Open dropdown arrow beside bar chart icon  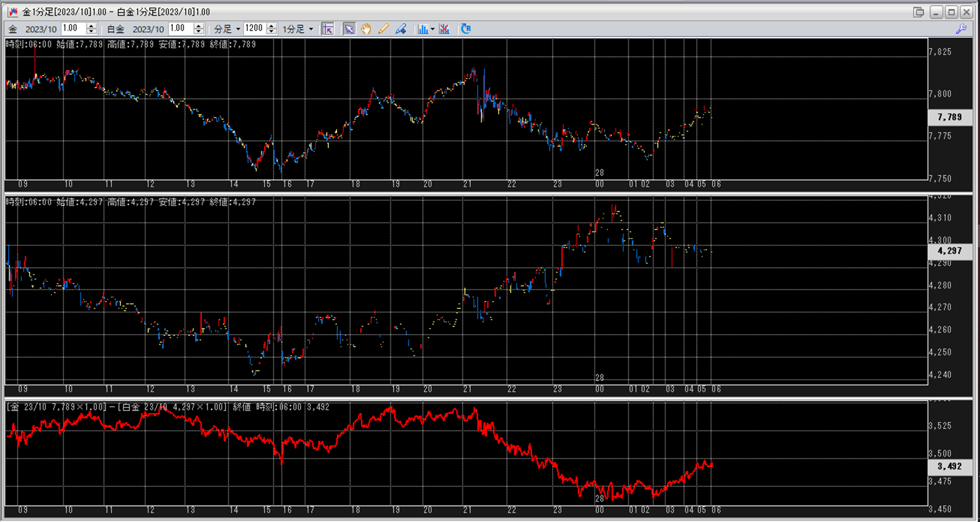tap(432, 29)
